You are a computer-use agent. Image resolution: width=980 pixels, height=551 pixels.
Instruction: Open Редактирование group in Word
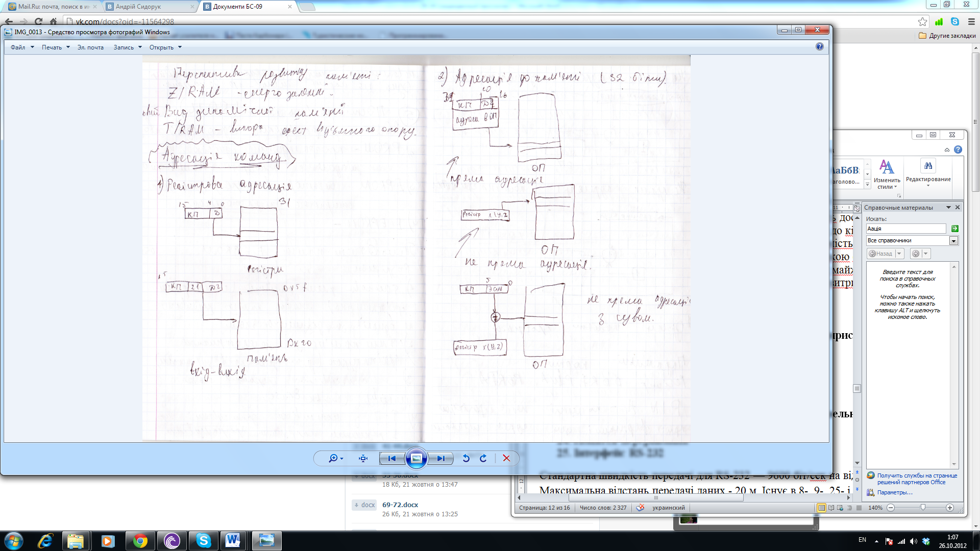click(x=928, y=173)
